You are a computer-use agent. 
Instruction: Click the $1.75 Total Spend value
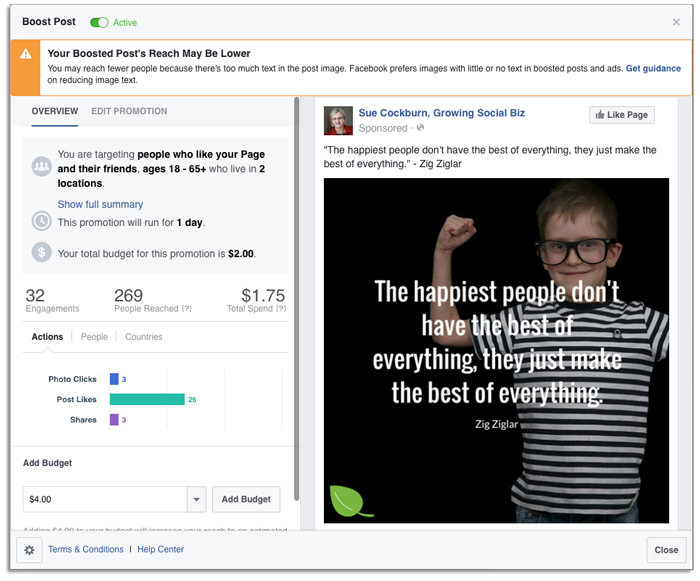263,295
